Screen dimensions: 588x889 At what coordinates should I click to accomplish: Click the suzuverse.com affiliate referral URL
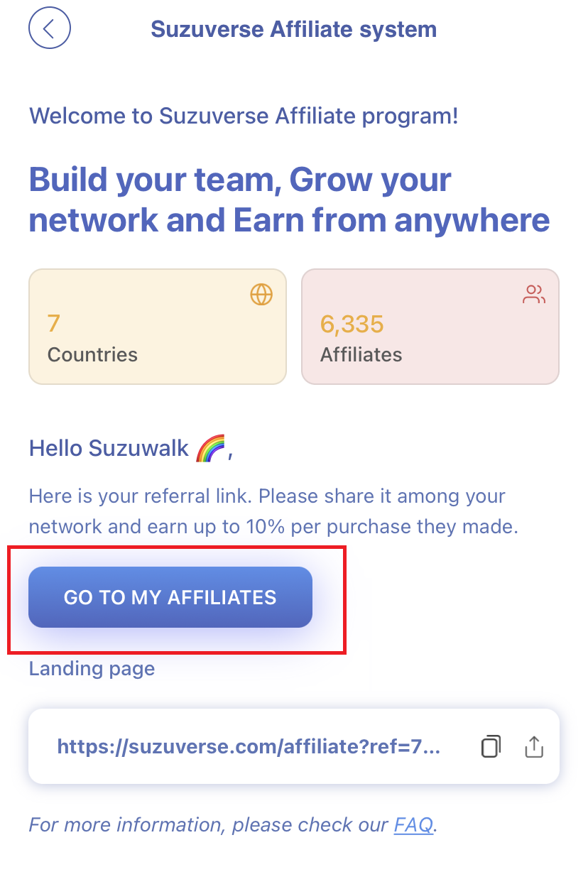tap(249, 746)
